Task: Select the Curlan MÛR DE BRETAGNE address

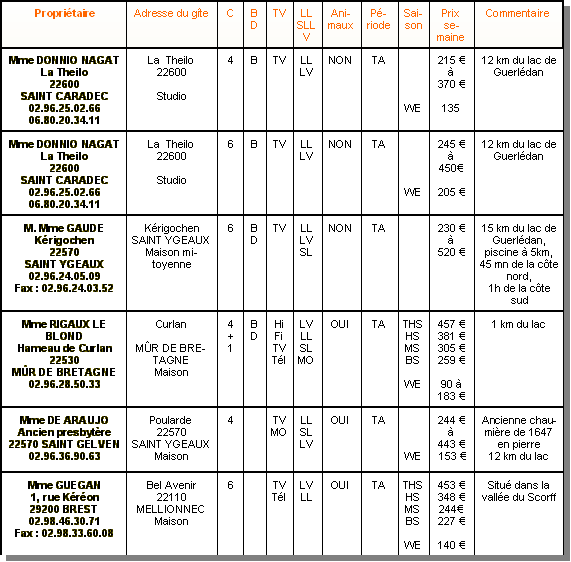Action: (171, 348)
